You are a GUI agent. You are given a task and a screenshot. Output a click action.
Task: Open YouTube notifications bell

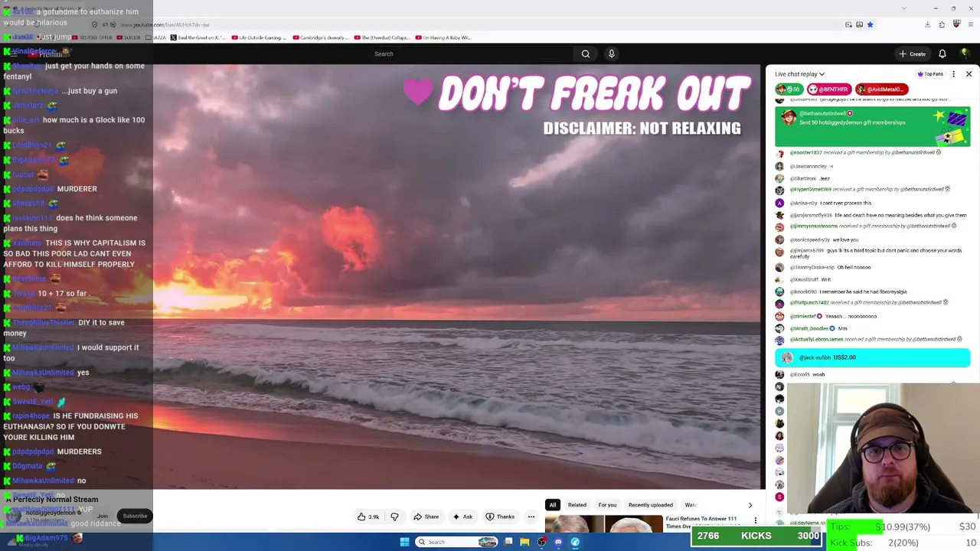tap(942, 54)
